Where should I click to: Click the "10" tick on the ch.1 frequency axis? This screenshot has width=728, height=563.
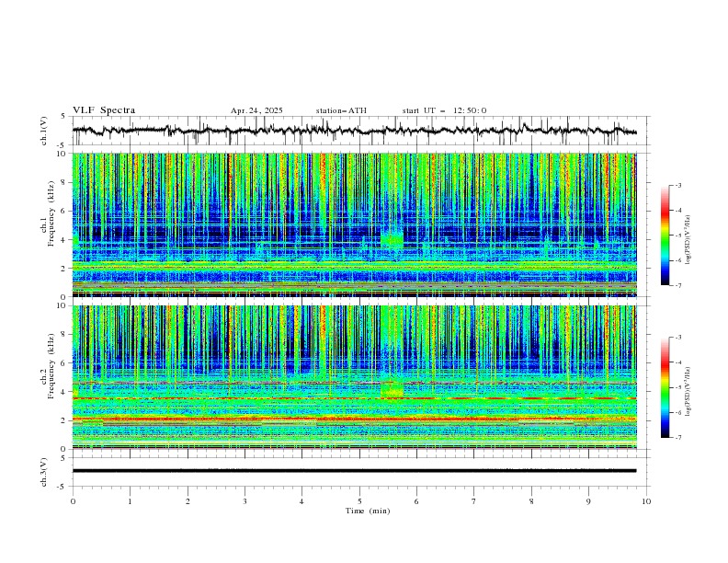[62, 154]
